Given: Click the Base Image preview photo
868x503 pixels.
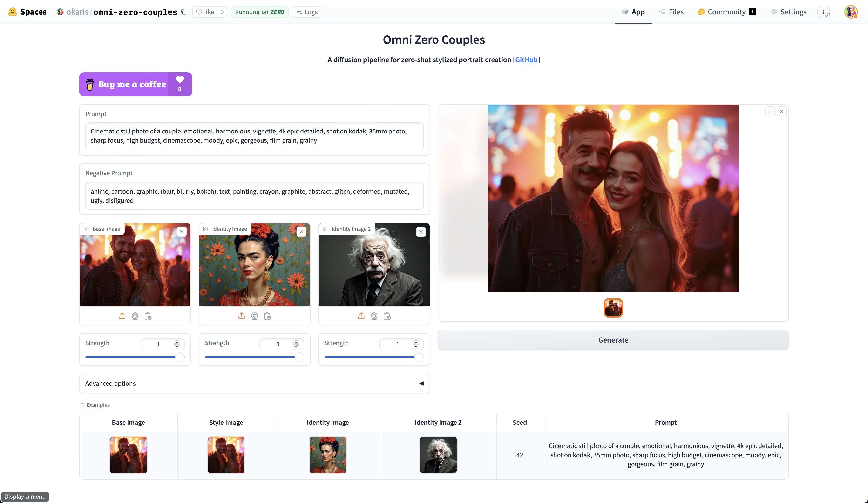Looking at the screenshot, I should tap(135, 265).
